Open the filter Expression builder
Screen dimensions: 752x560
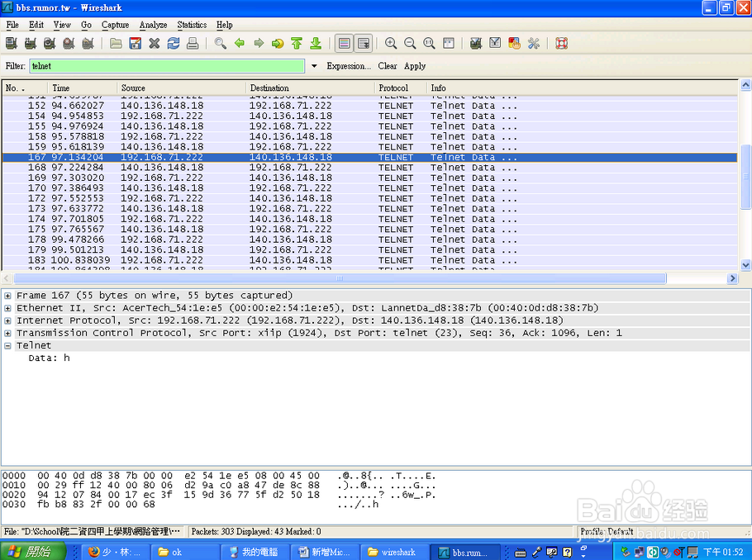click(x=349, y=66)
